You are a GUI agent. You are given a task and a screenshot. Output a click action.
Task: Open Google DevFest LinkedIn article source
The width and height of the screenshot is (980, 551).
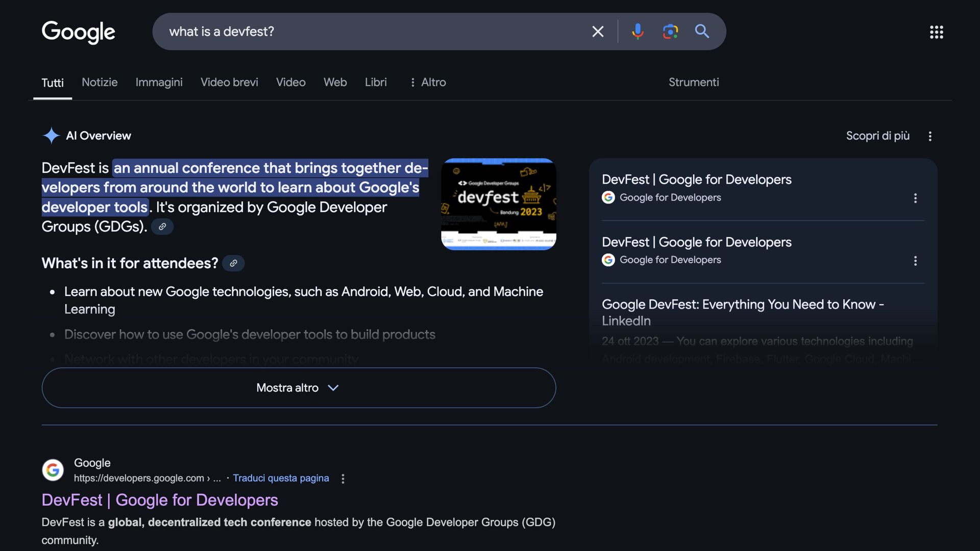coord(743,312)
